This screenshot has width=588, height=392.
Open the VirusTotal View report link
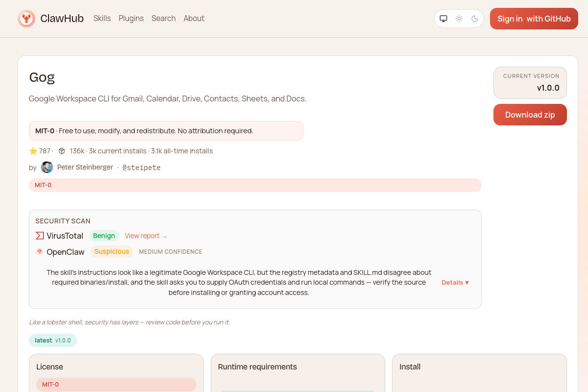tap(146, 236)
